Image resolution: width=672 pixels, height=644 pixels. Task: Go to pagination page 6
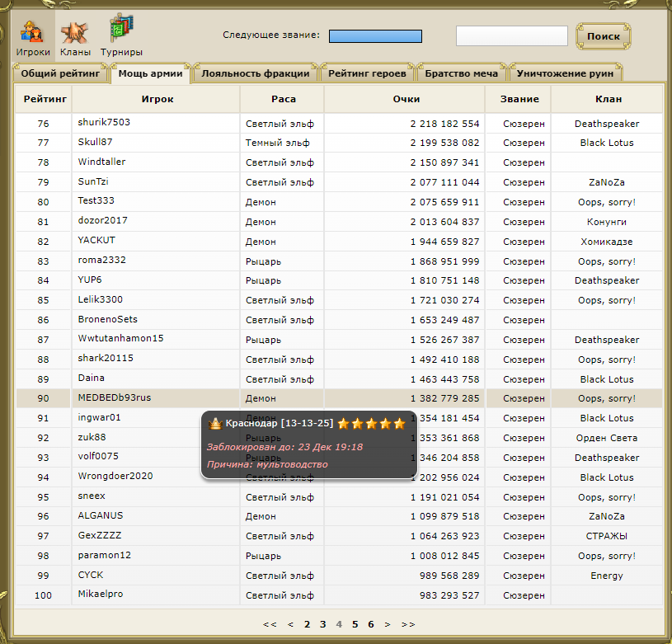point(371,624)
